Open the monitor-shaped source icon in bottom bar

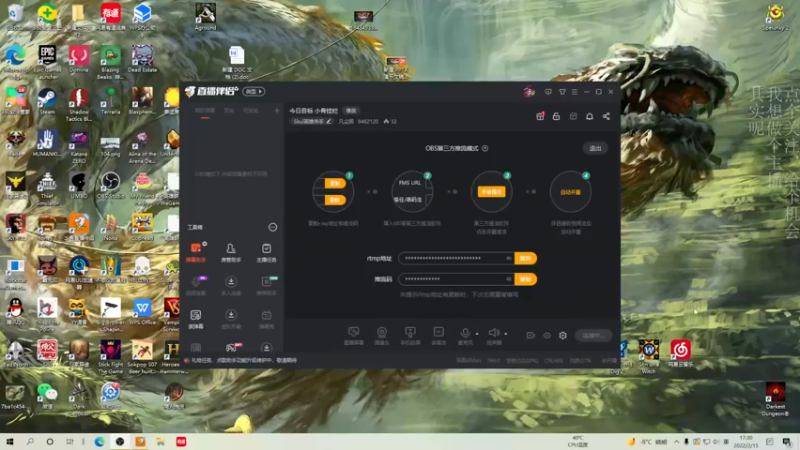(354, 336)
